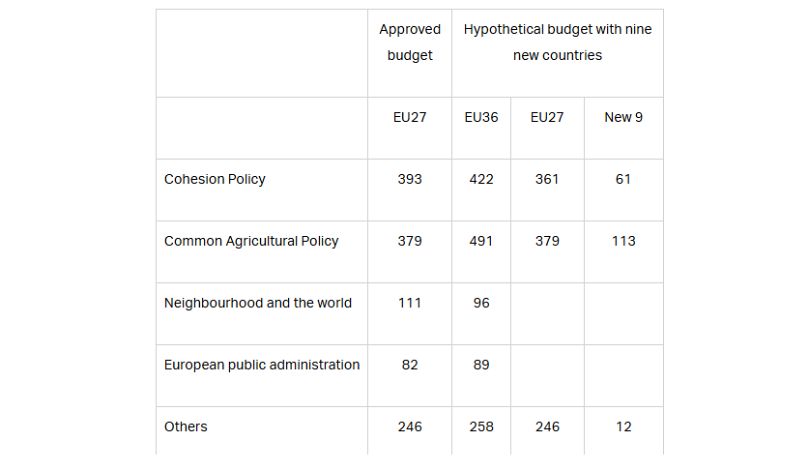Click the Neighbourhood EU36 value 96
The height and width of the screenshot is (470, 808).
481,303
